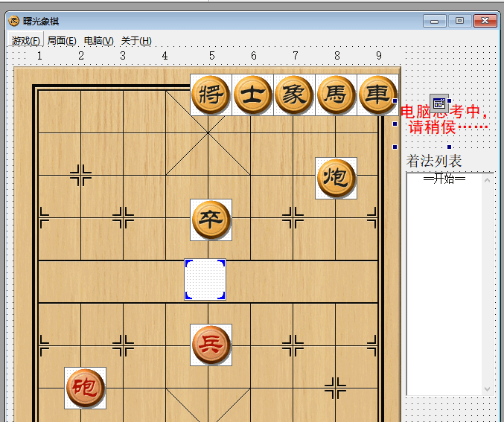Click the app icon in title bar
The width and height of the screenshot is (504, 422).
point(13,21)
